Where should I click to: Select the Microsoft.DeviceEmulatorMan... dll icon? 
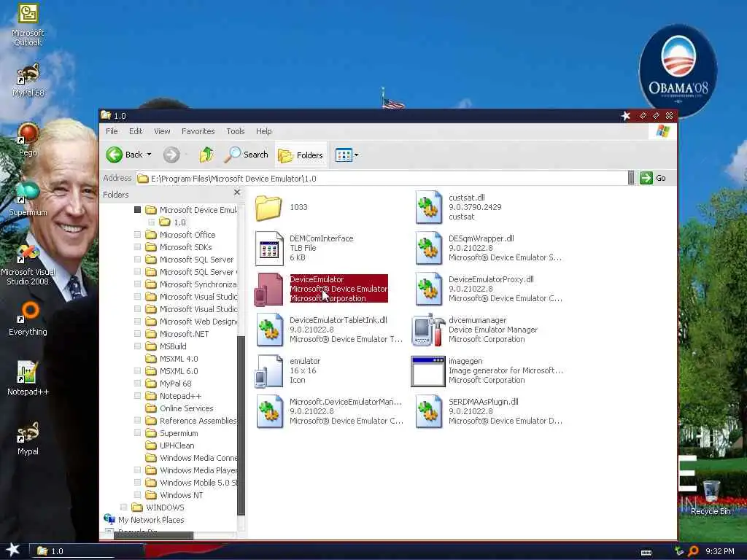269,411
